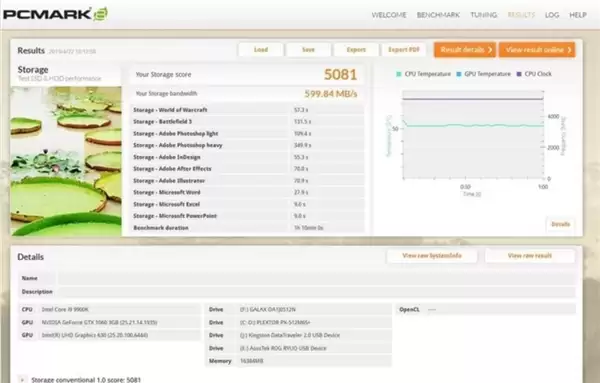Click View raw SystemInfo button
This screenshot has width=600, height=383.
[x=432, y=256]
